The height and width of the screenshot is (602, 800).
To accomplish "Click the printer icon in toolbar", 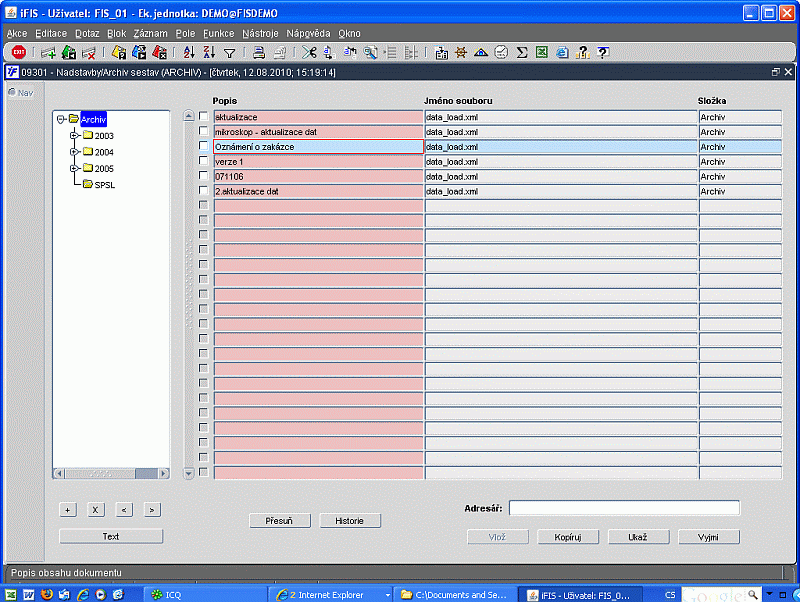I will click(259, 52).
